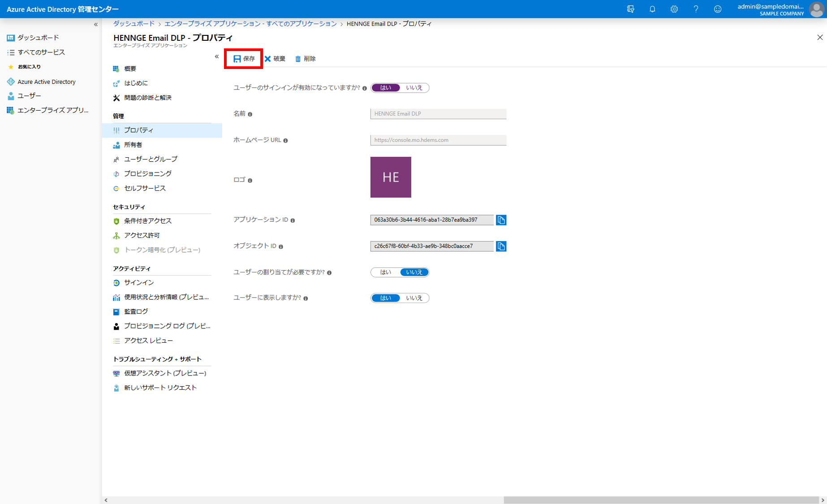Click ダッシュボード breadcrumb link
This screenshot has height=504, width=827.
(x=134, y=24)
